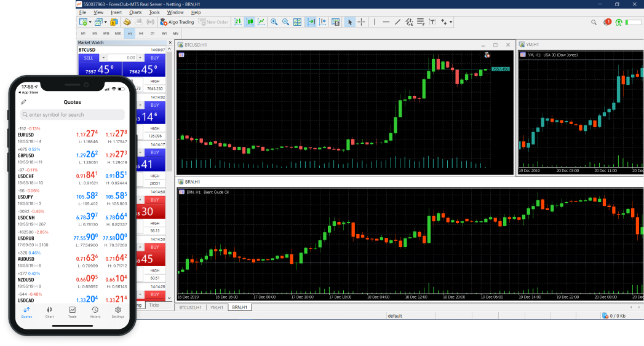Image resolution: width=644 pixels, height=346 pixels.
Task: Tap the pencil edit icon on phone
Action: 23,102
